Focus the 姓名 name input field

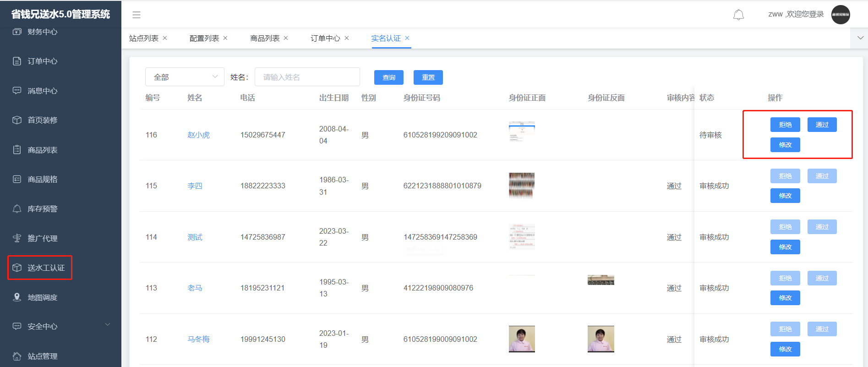coord(307,77)
